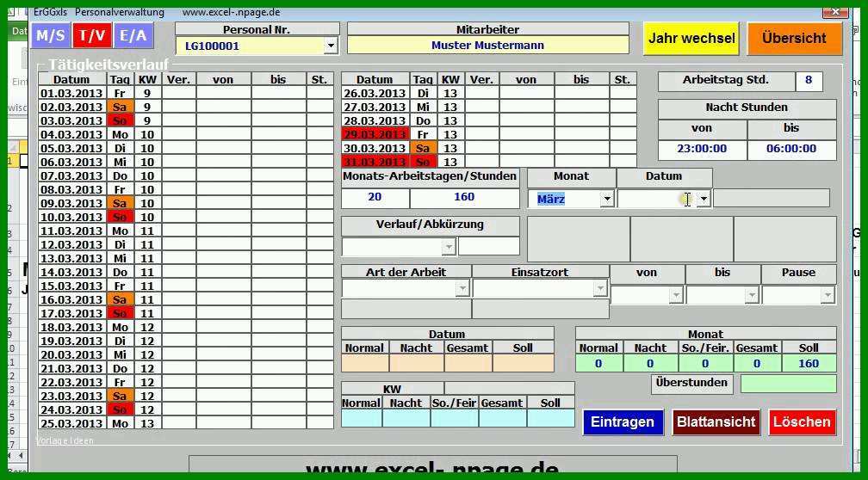This screenshot has height=480, width=868.
Task: Open the von time dropdown
Action: [x=676, y=296]
